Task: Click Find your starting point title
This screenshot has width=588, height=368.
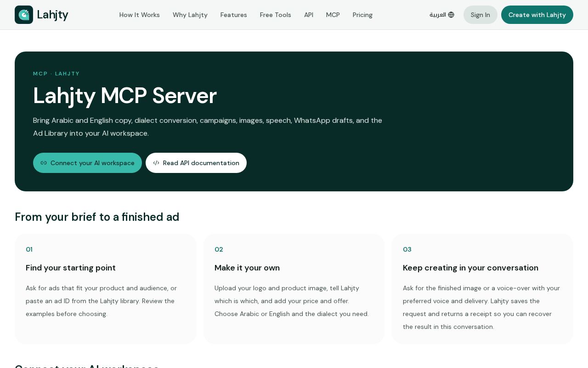Action: pyautogui.click(x=71, y=268)
